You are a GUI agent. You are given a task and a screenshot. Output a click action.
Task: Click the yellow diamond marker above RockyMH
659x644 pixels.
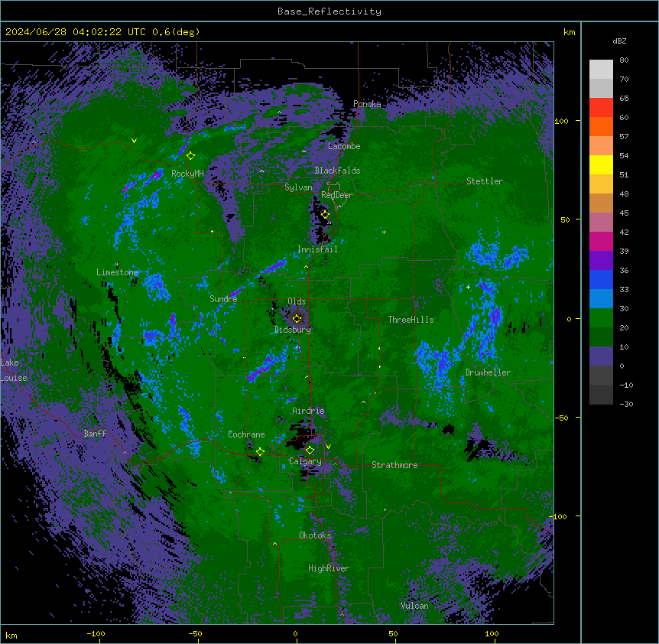click(x=190, y=156)
